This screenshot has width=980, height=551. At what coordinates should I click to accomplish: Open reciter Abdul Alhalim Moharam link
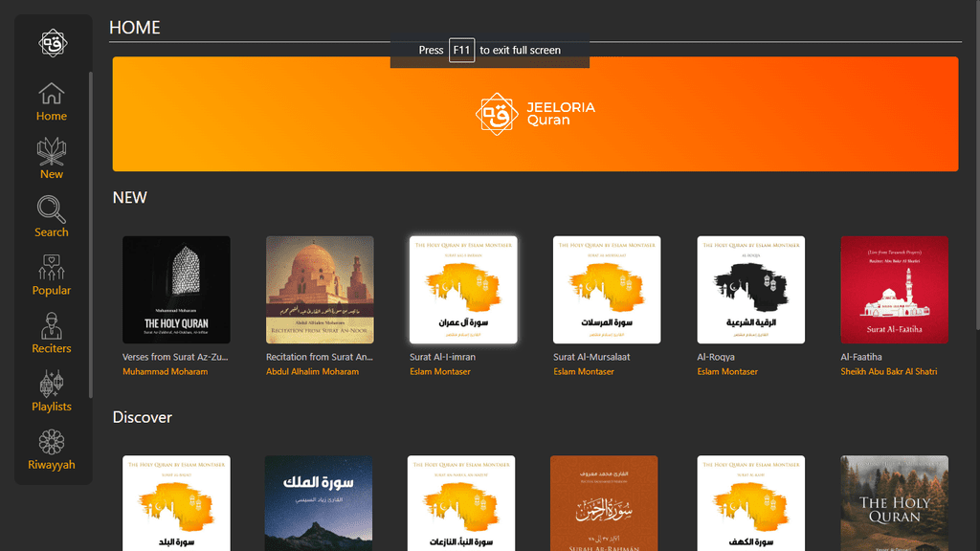tap(313, 372)
